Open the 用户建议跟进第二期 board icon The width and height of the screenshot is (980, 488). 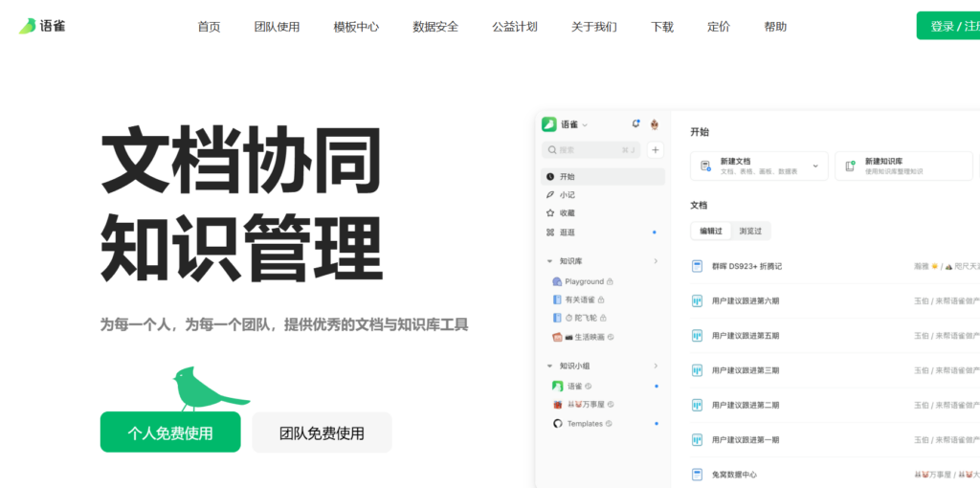pos(697,405)
